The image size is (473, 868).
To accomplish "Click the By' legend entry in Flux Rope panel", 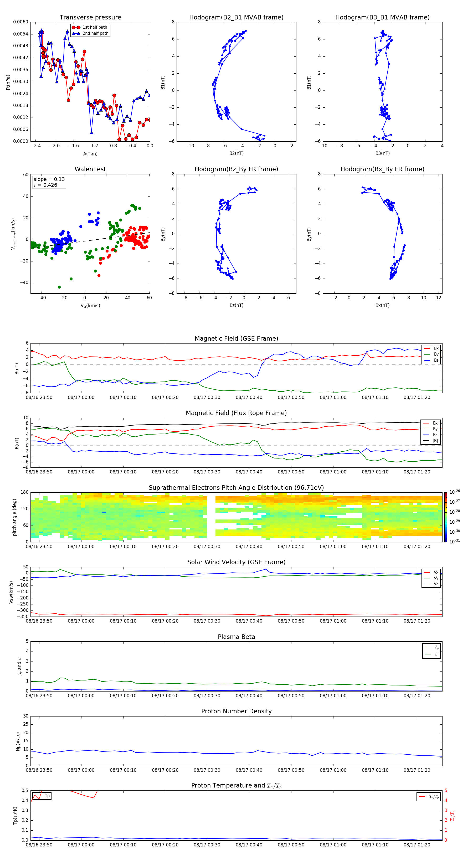I will point(431,429).
